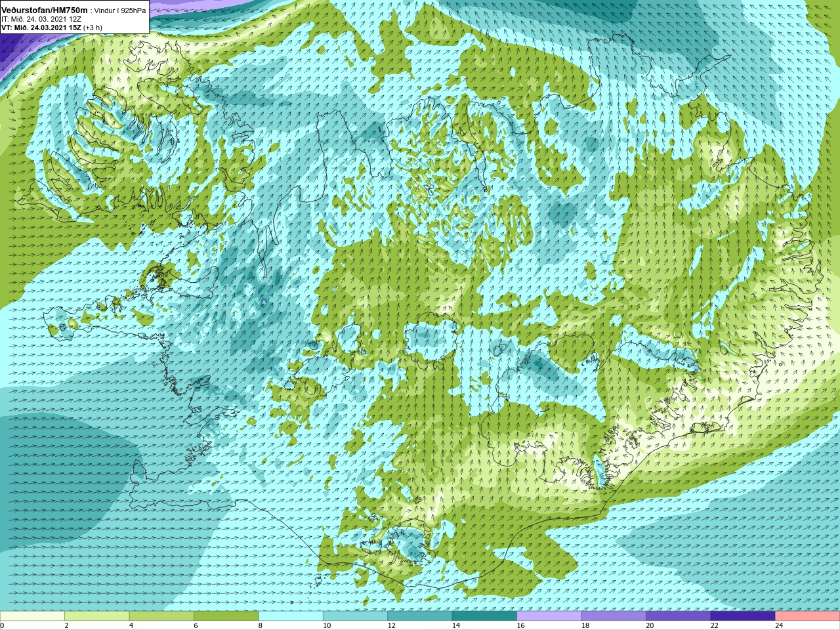The height and width of the screenshot is (630, 840).
Task: Click the legend scale value 24
Action: pyautogui.click(x=780, y=625)
